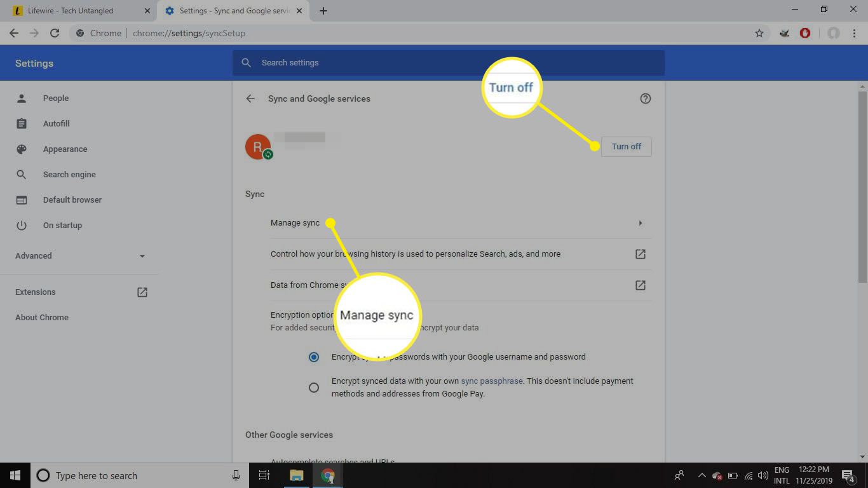Image resolution: width=868 pixels, height=488 pixels.
Task: Click the account avatar with letter R
Action: pyautogui.click(x=258, y=147)
